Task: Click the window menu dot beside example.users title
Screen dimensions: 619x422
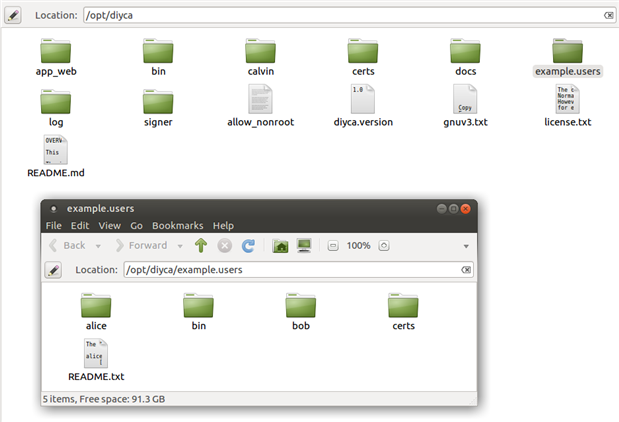Action: 54,208
